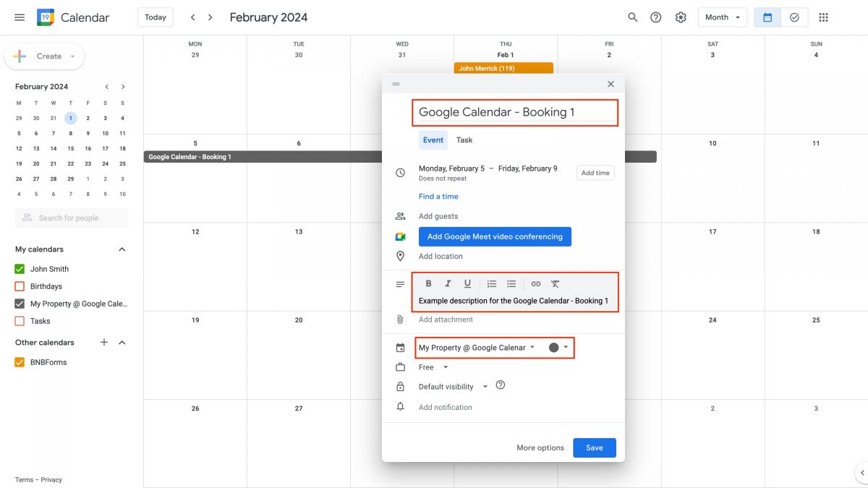Viewport: 868px width, 488px height.
Task: Toggle bold formatting in the description
Action: [428, 283]
